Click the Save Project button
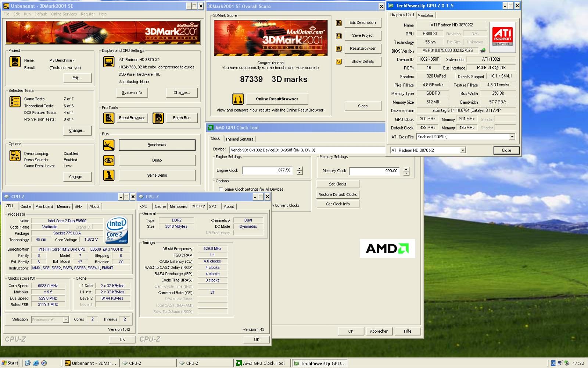 363,36
